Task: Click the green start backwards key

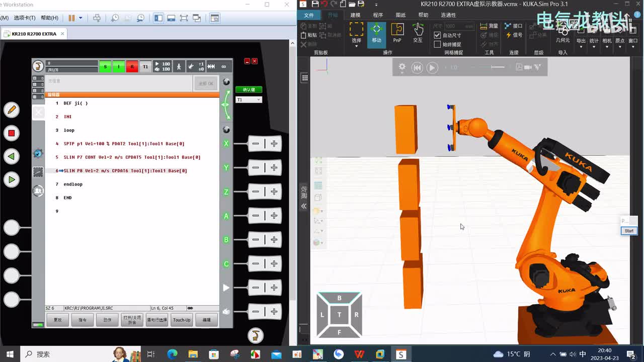Action: 11,156
